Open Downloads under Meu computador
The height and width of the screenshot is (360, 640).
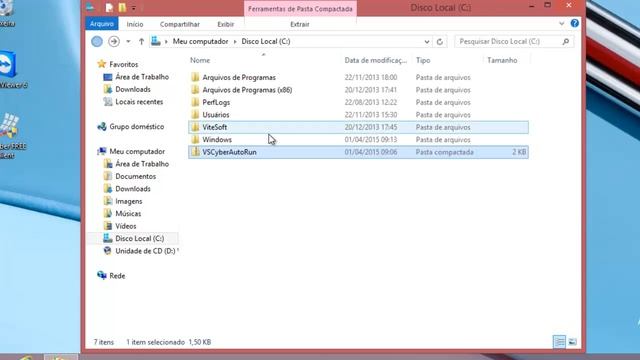[x=133, y=189]
